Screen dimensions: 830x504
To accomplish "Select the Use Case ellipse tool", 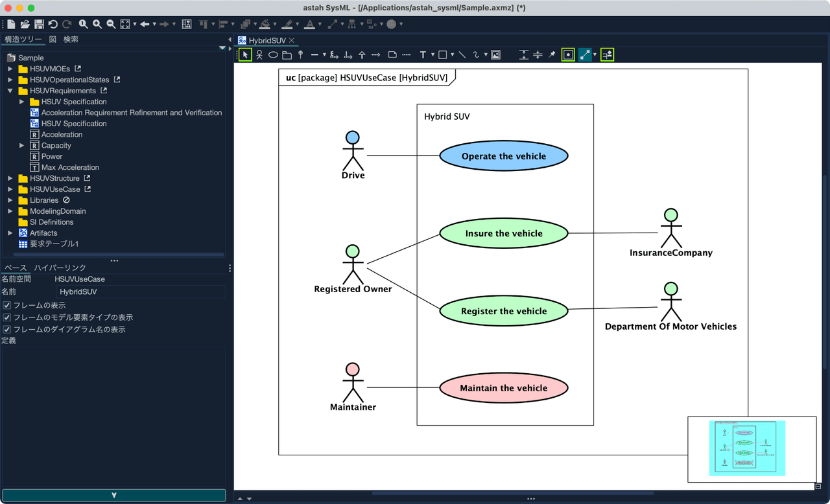I will click(x=273, y=55).
